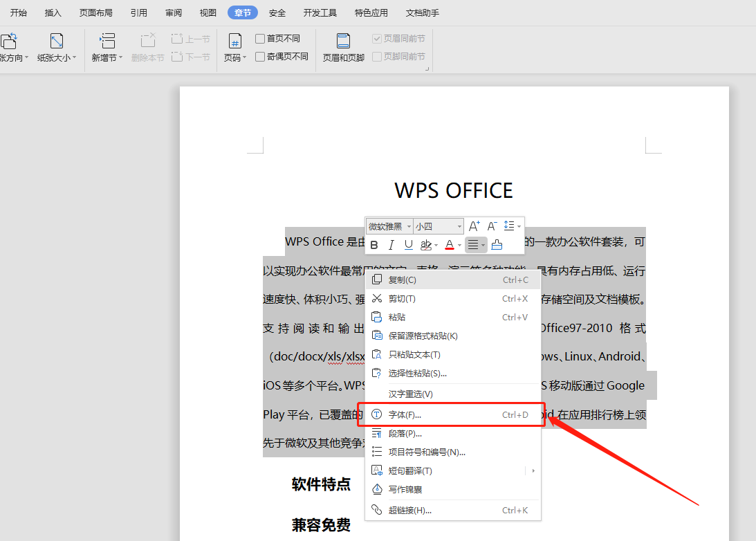The image size is (756, 541).
Task: Toggle the 奇偶页不同 checkbox
Action: (x=261, y=57)
